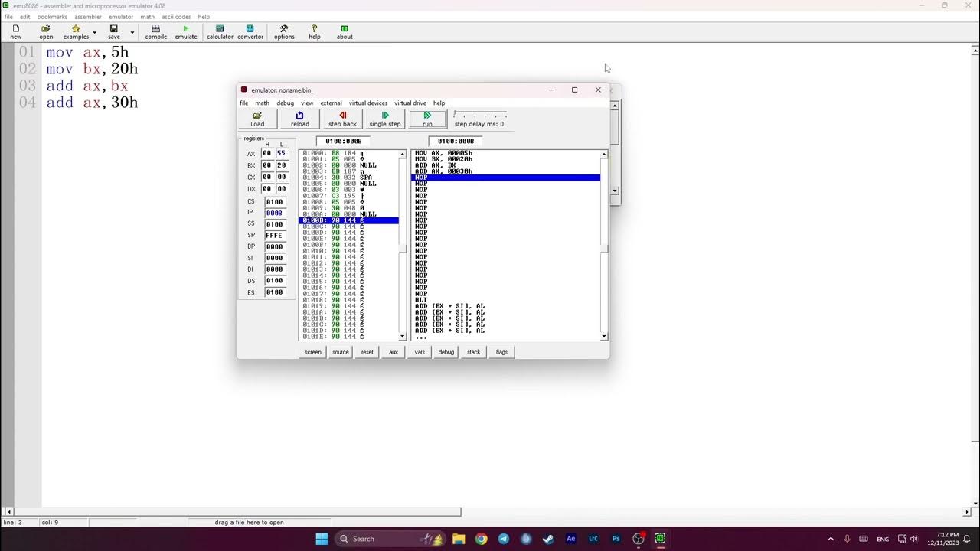The width and height of the screenshot is (980, 551).
Task: Click the stack button
Action: (474, 352)
